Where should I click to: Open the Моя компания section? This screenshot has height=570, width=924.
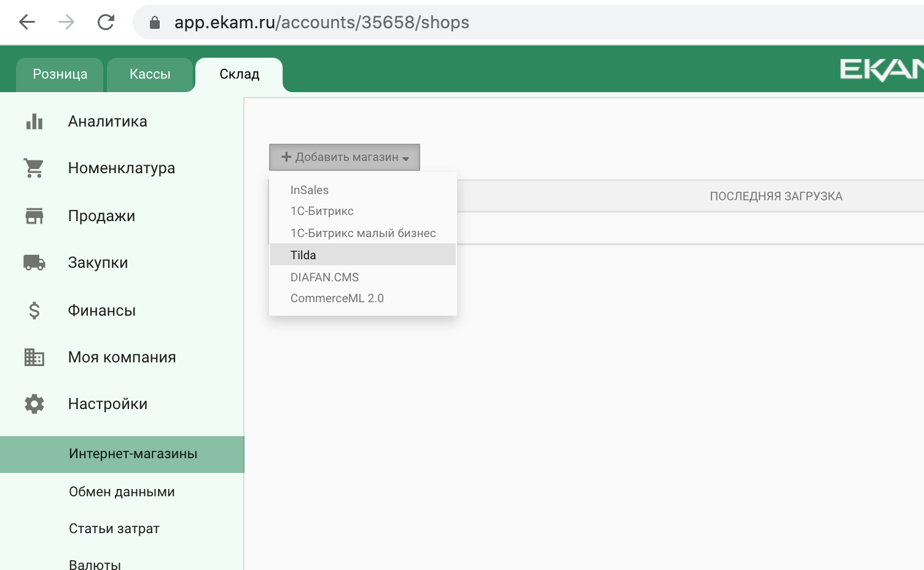click(x=122, y=357)
